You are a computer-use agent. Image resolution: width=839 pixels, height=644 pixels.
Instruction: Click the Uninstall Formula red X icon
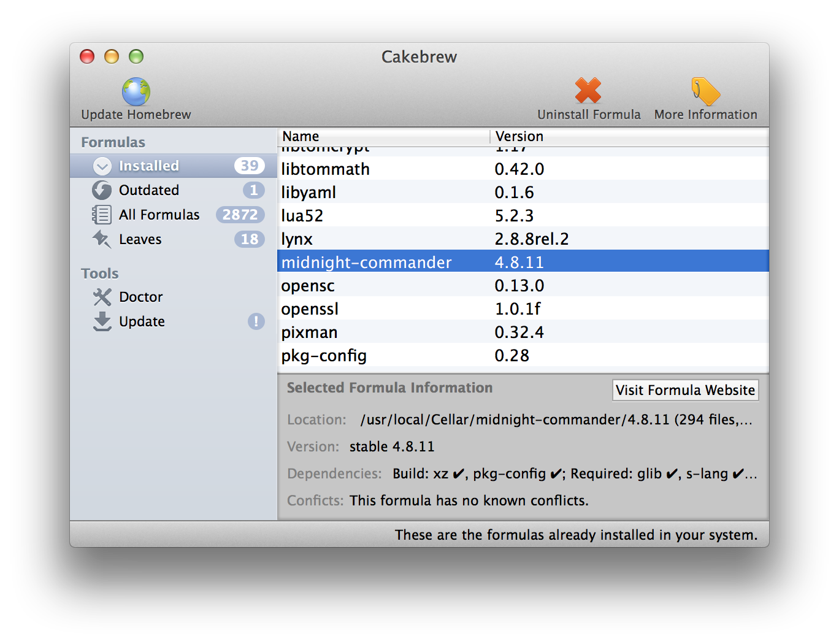[588, 91]
